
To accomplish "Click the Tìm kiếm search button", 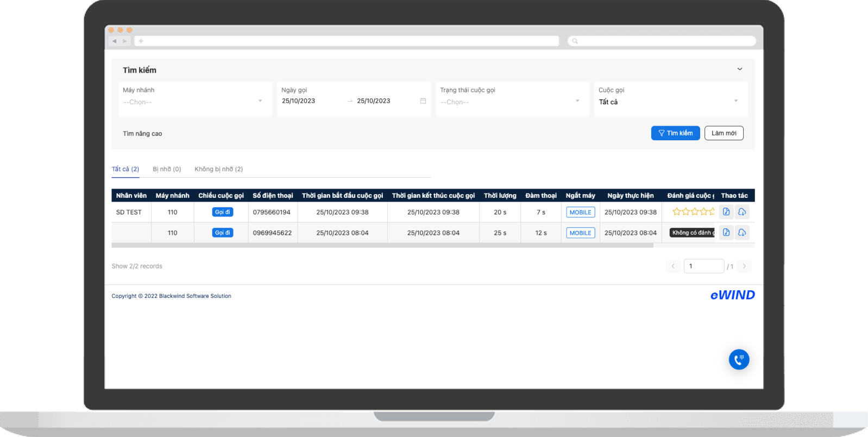I will coord(675,133).
